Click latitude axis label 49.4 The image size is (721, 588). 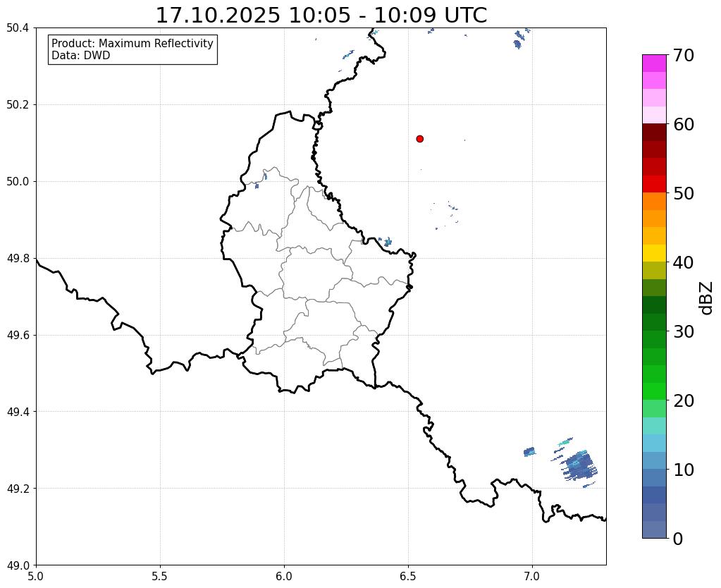click(x=18, y=412)
